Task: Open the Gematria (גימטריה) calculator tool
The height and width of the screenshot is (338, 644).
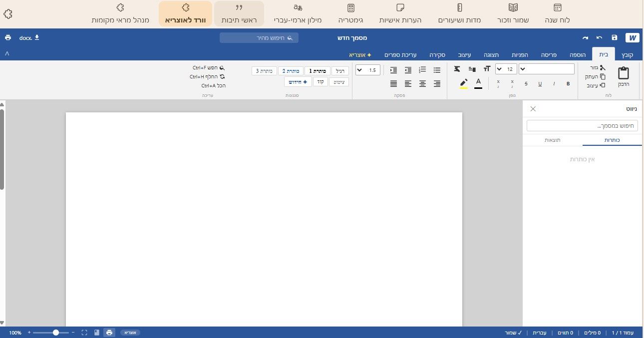Action: (x=350, y=13)
